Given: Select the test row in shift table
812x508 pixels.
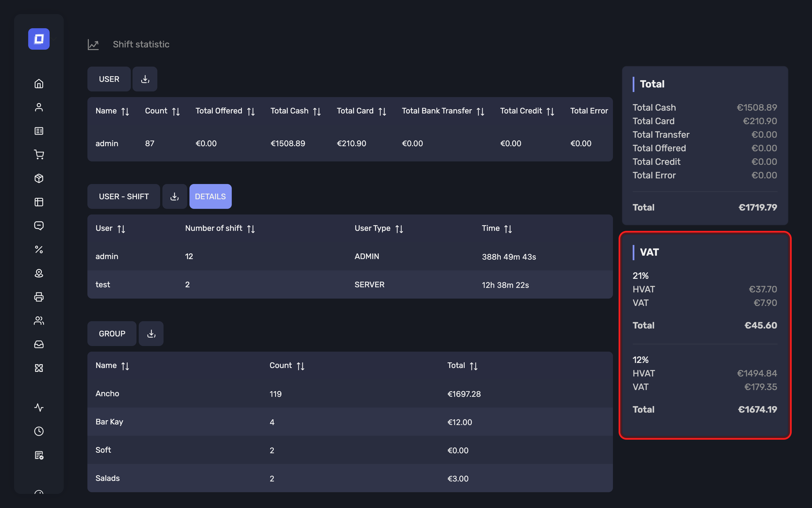Looking at the screenshot, I should point(350,284).
